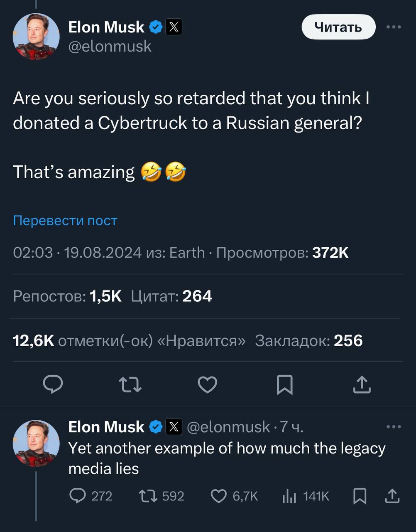Open the three-dot menu on main post
Viewport: 416px width, 532px height.
click(x=393, y=27)
